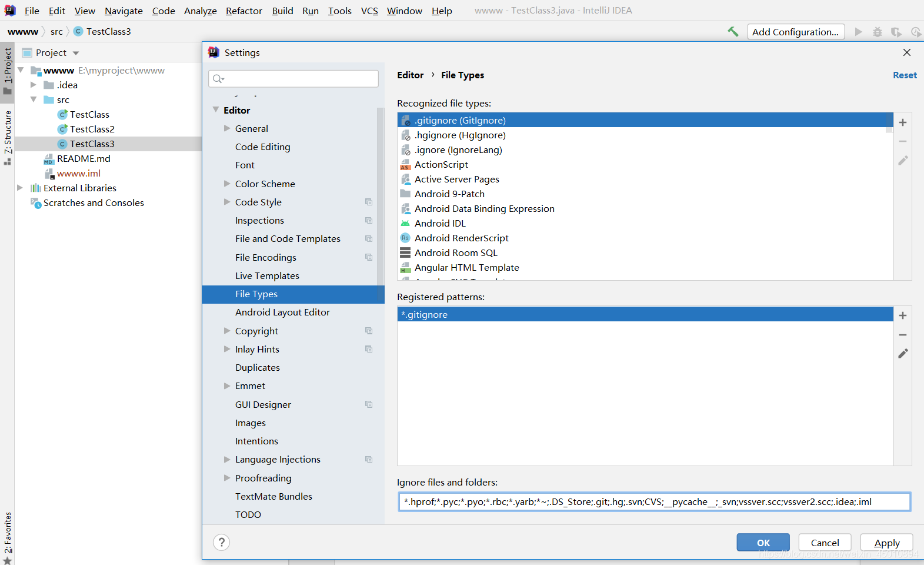Expand the Code Style settings node

(x=227, y=202)
